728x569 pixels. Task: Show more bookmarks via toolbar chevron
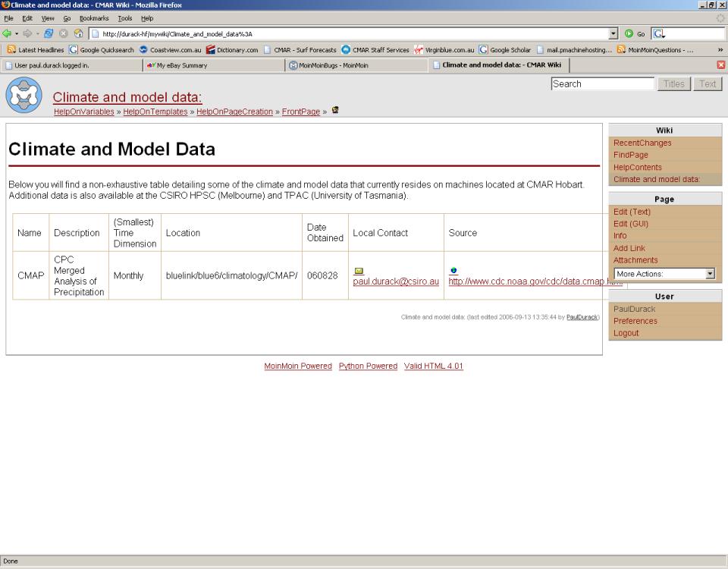point(719,50)
